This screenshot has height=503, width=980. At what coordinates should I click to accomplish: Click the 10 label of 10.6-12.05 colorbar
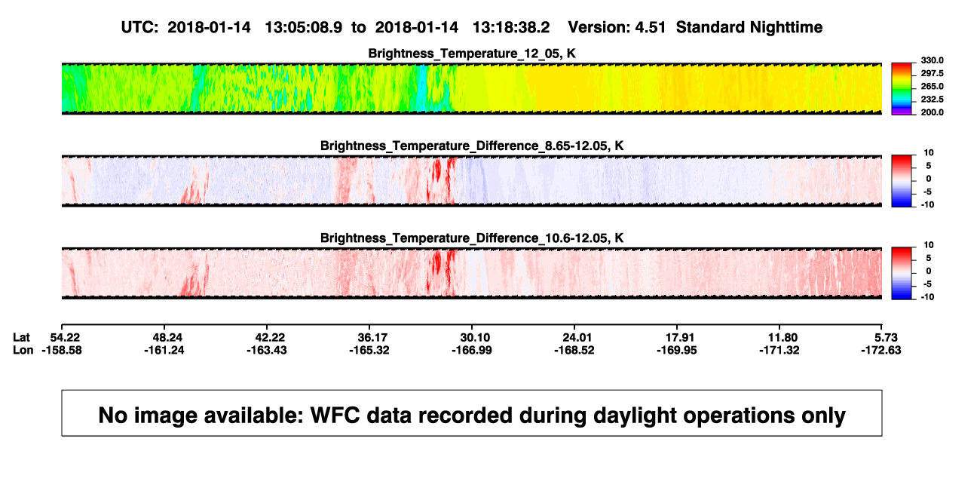click(x=929, y=245)
